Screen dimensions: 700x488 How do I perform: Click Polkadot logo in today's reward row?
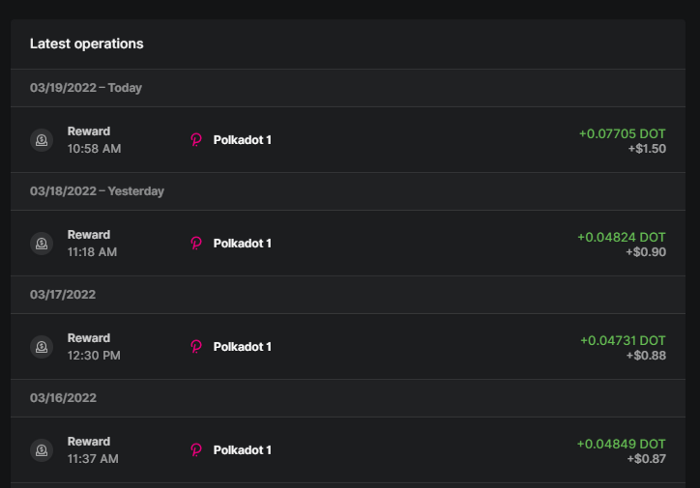197,140
